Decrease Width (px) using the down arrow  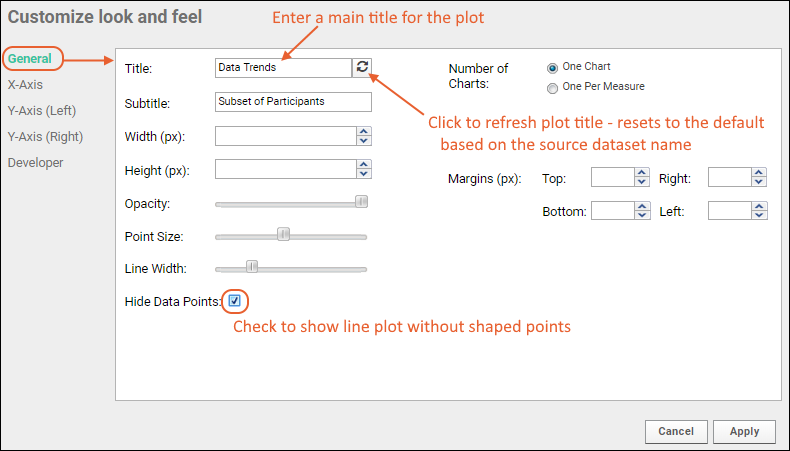(x=364, y=141)
